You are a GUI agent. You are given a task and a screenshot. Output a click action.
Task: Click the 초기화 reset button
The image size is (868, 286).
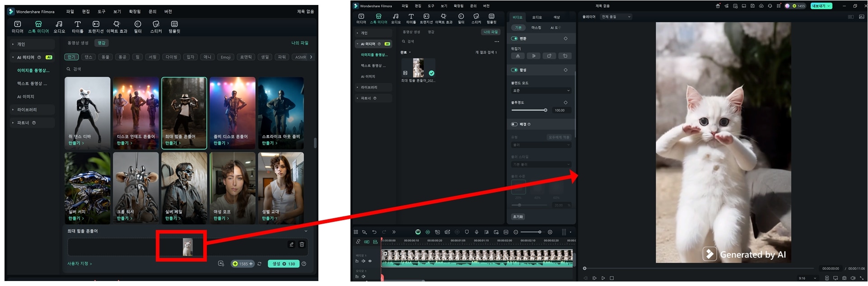518,217
